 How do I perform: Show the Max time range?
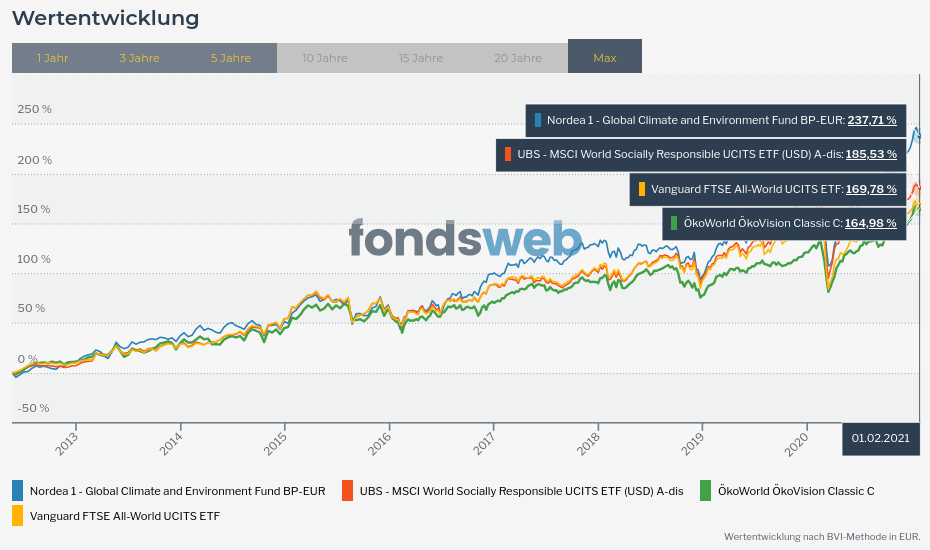click(x=605, y=58)
